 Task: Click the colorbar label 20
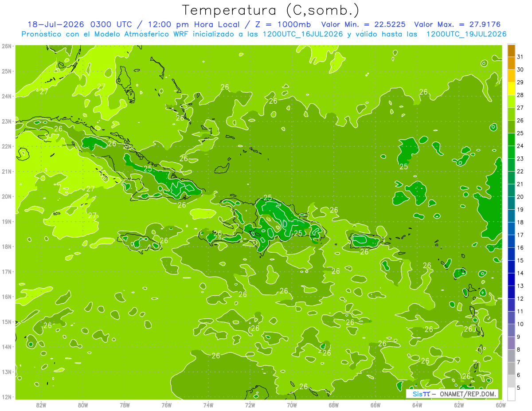coord(520,196)
